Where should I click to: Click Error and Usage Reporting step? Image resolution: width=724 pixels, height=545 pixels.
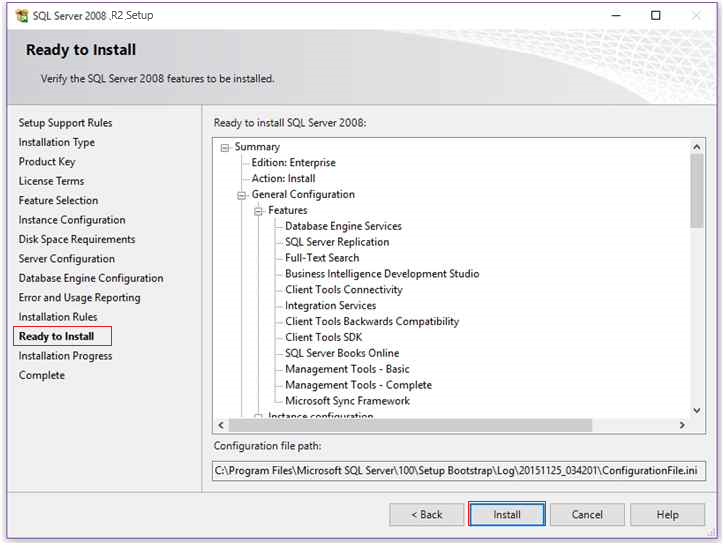[79, 297]
